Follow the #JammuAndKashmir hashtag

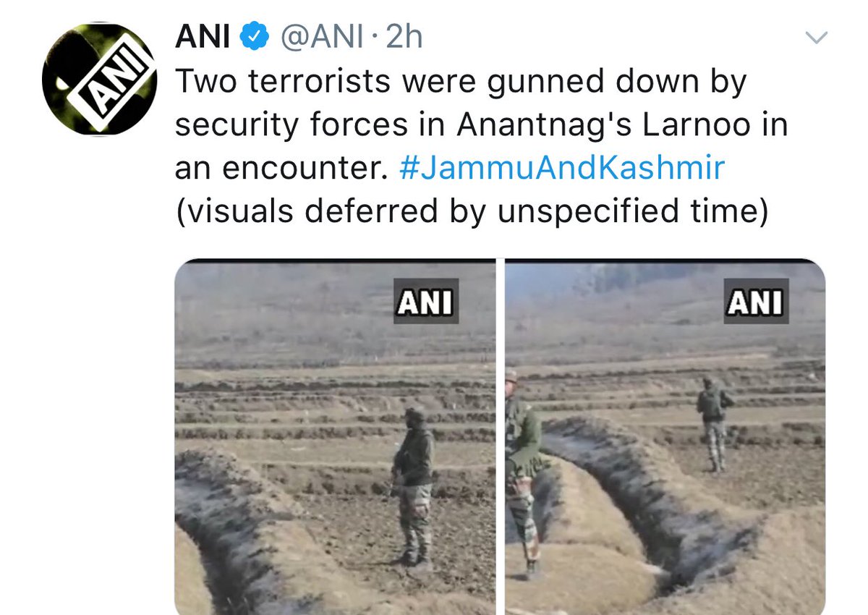(x=562, y=169)
